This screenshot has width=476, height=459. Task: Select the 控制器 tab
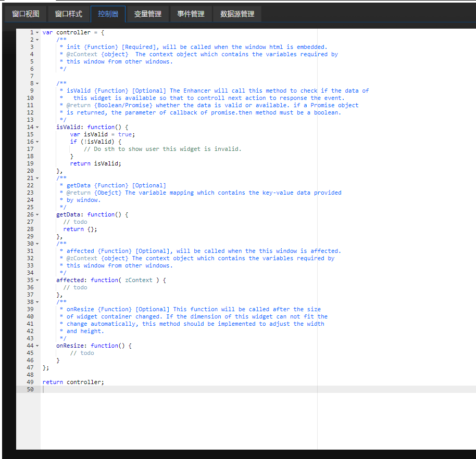(x=108, y=14)
